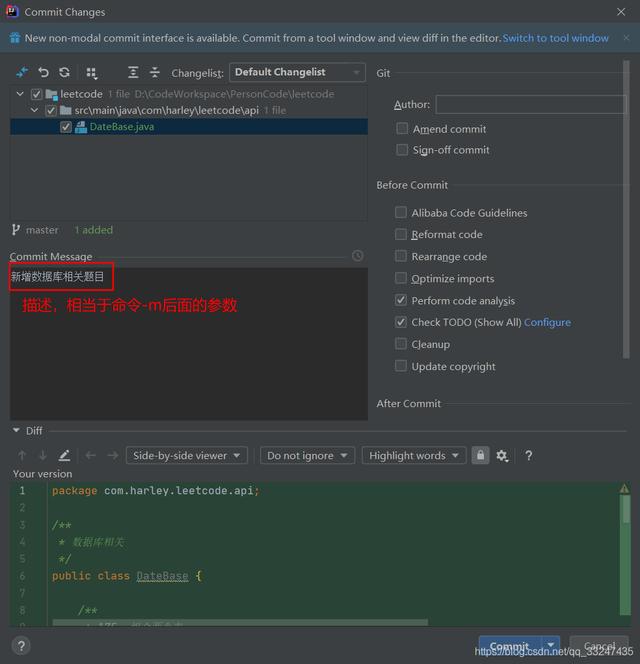Viewport: 640px width, 664px height.
Task: Select the DateBase.java file row
Action: [189, 127]
